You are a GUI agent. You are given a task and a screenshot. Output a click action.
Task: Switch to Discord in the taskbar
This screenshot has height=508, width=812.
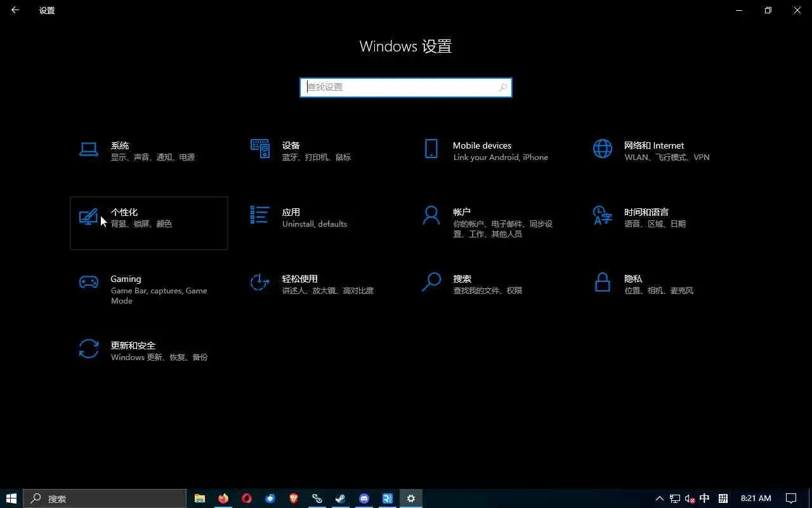364,498
